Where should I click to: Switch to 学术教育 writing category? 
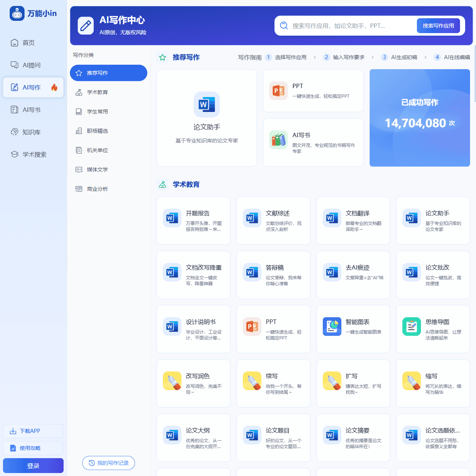pos(97,92)
